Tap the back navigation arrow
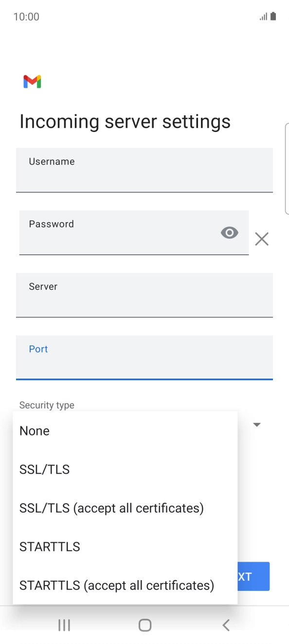 tap(226, 625)
